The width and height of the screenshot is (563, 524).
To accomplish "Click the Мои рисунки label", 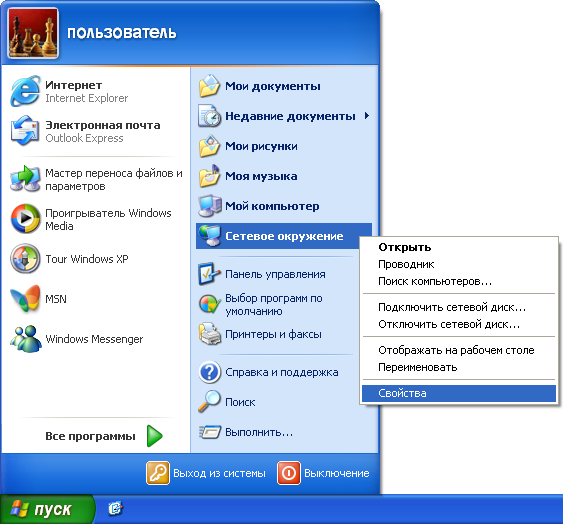I will click(x=261, y=146).
